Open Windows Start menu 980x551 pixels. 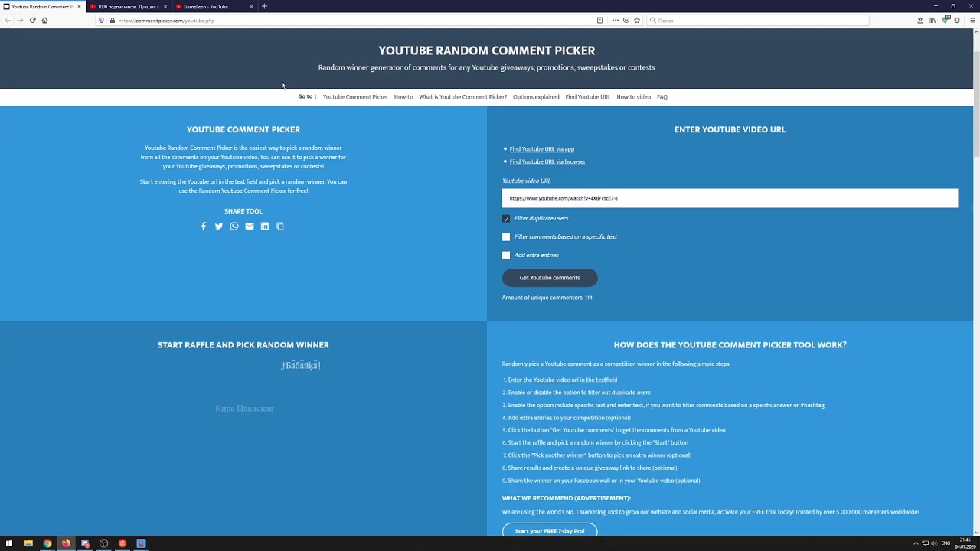tap(9, 543)
